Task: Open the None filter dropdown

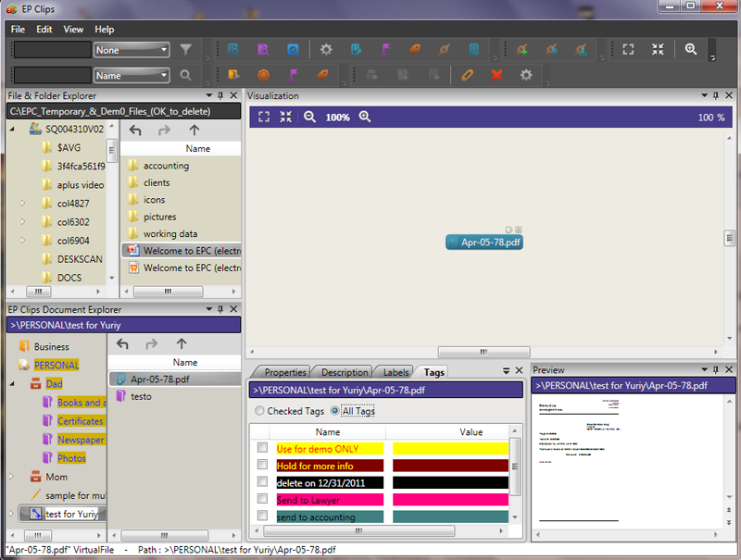Action: click(x=132, y=50)
